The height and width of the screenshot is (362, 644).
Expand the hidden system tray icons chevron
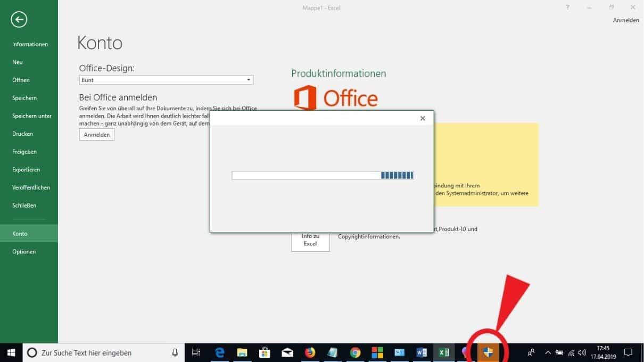click(x=548, y=352)
